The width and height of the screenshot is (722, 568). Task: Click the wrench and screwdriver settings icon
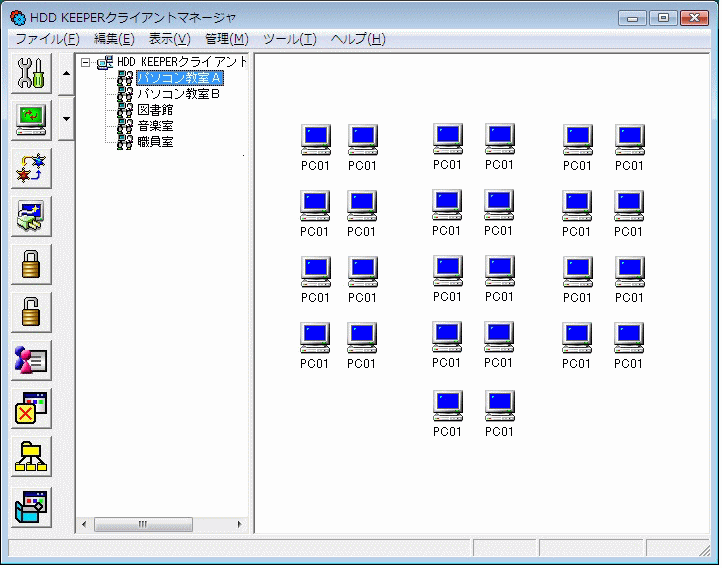32,74
